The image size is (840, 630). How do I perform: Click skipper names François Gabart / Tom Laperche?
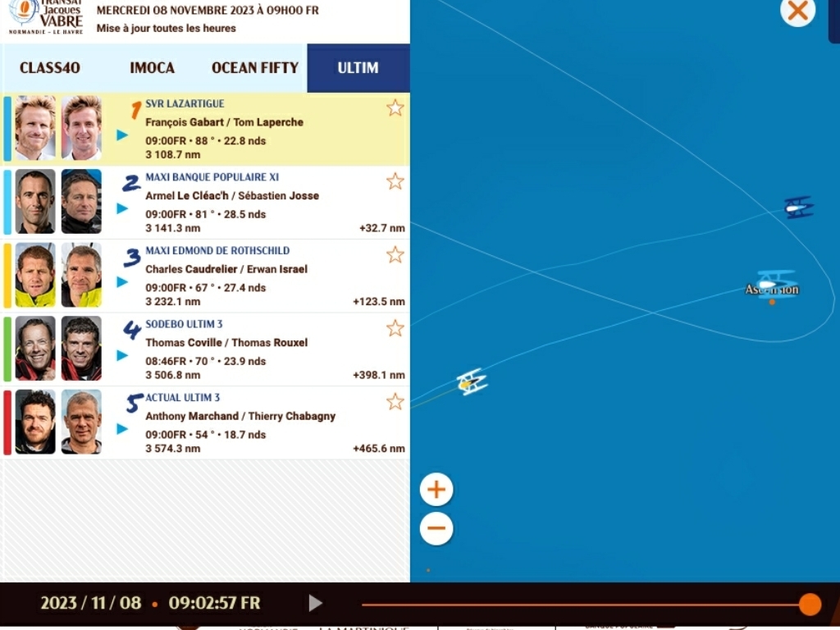pos(225,122)
